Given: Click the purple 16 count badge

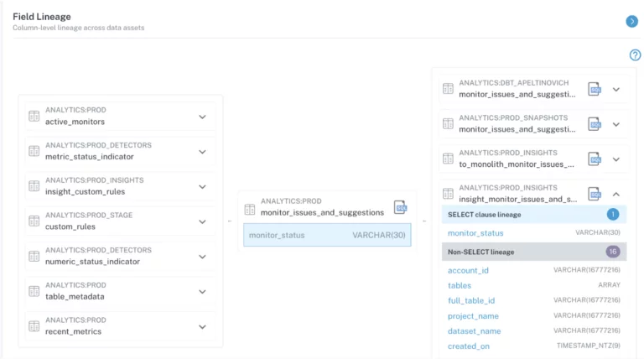Looking at the screenshot, I should tap(613, 252).
